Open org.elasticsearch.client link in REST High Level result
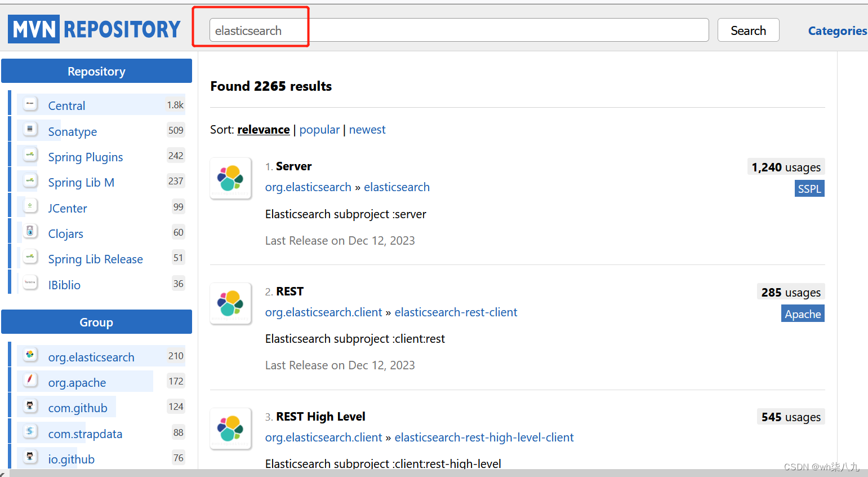 pos(324,438)
